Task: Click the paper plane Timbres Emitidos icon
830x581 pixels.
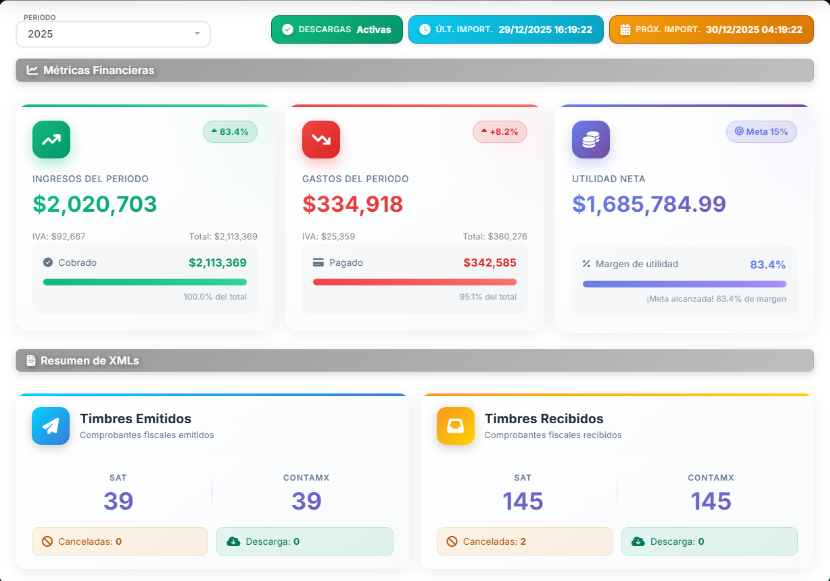Action: coord(51,426)
